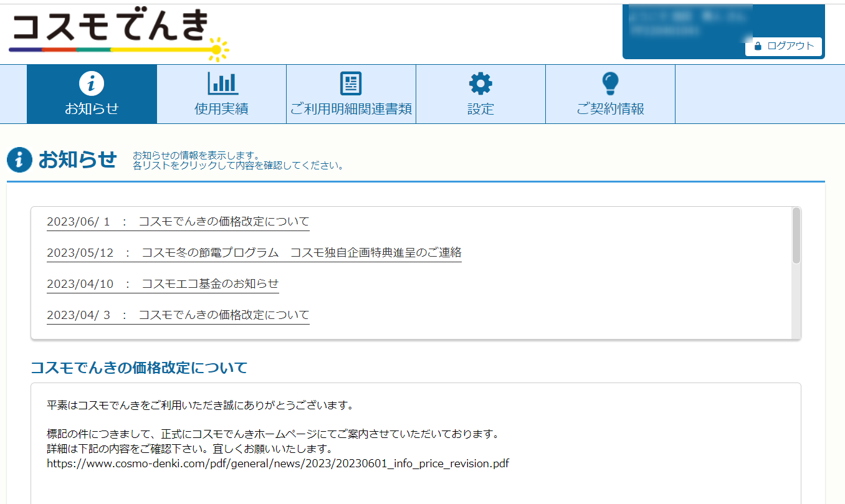Click the blue info icon beside the お知らせ heading
This screenshot has height=504, width=845.
click(19, 160)
